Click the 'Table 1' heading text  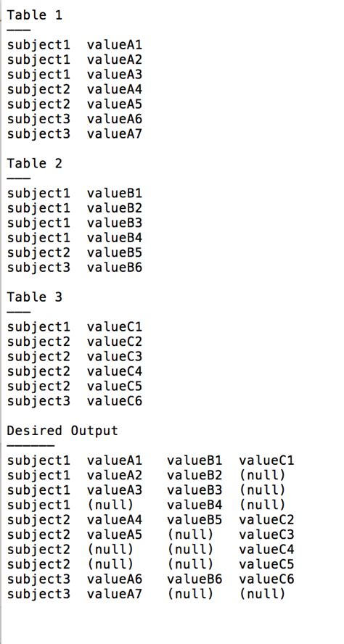coord(35,15)
